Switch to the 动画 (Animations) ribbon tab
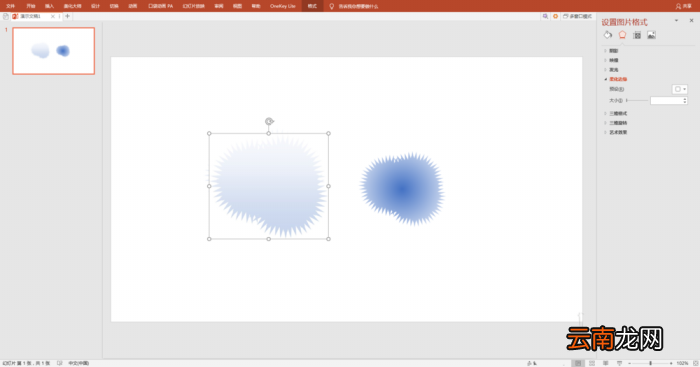 click(133, 6)
